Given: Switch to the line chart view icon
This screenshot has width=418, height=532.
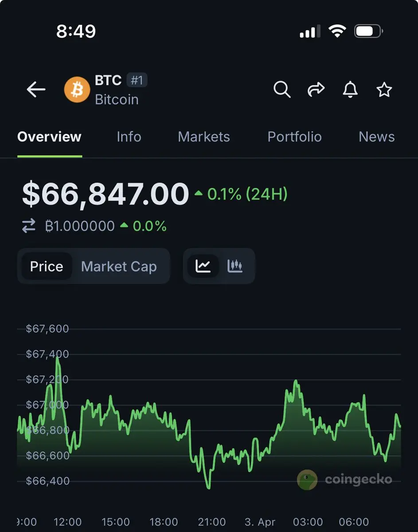Looking at the screenshot, I should tap(203, 266).
